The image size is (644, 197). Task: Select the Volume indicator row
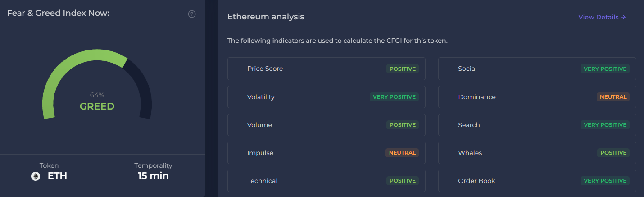(326, 125)
